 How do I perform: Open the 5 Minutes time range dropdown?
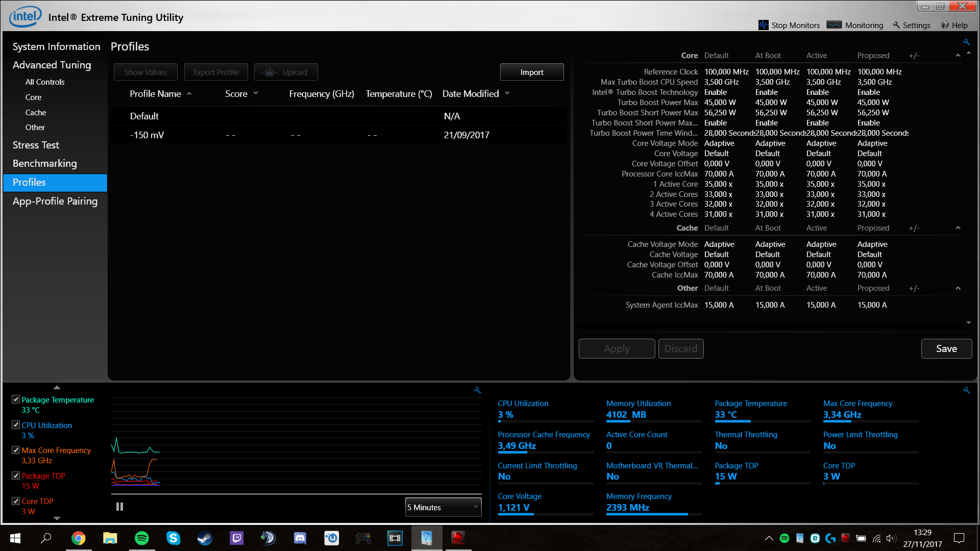[x=443, y=507]
